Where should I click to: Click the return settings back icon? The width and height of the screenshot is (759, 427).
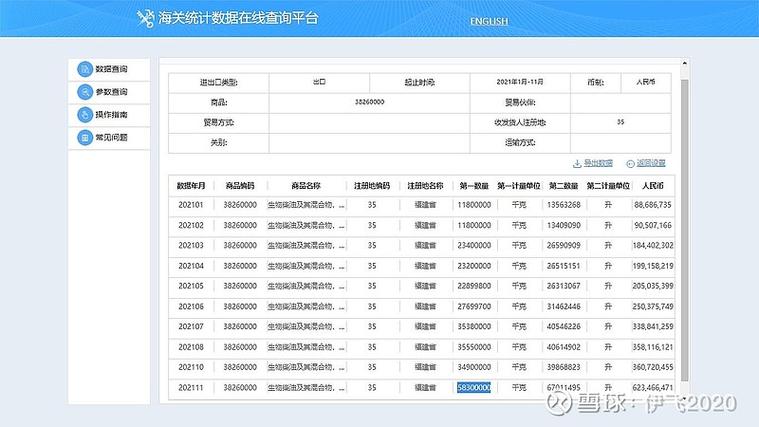[630, 164]
